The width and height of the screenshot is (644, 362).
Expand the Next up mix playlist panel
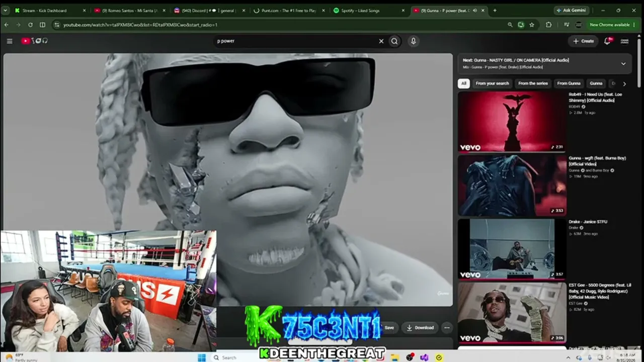[x=623, y=64]
